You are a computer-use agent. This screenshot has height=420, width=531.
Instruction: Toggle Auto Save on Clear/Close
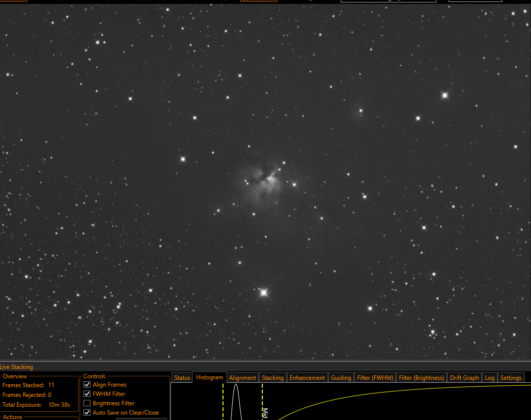87,413
